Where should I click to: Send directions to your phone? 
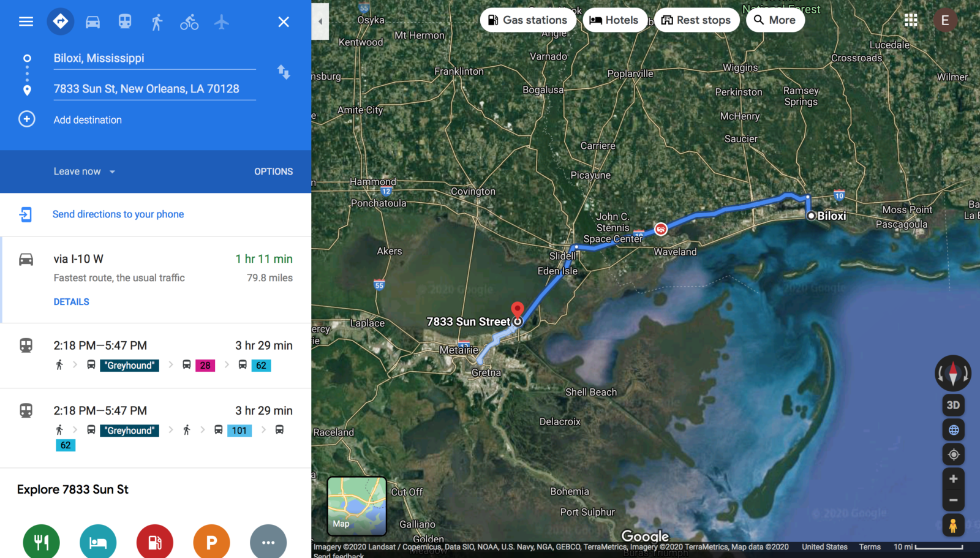pyautogui.click(x=118, y=214)
